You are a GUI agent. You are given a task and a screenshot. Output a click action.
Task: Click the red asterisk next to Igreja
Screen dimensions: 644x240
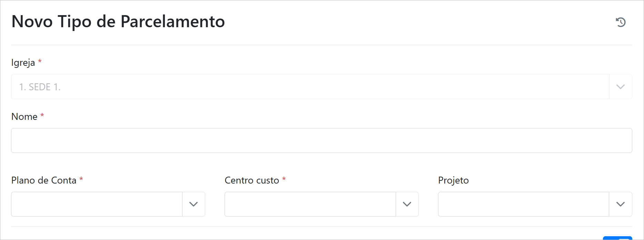40,61
